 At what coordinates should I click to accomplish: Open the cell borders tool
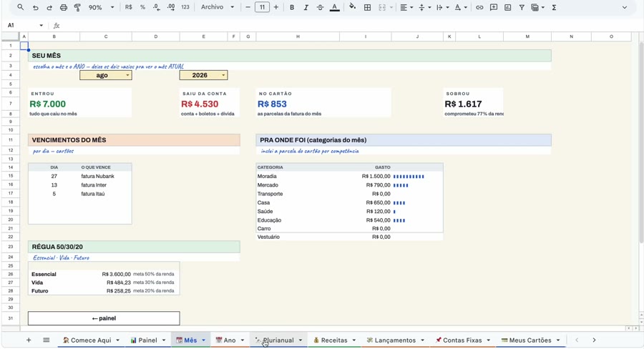tap(368, 7)
